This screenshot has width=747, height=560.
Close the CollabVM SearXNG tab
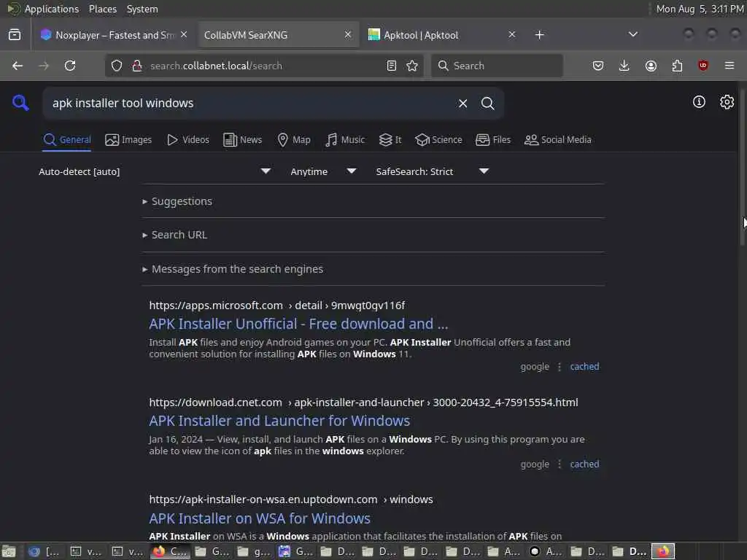coord(348,35)
